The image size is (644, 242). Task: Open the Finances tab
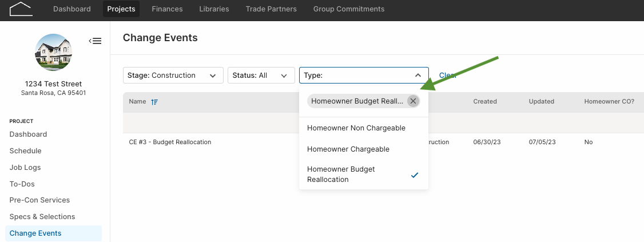click(167, 9)
